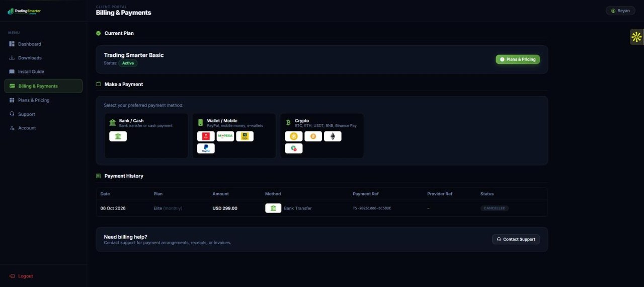The height and width of the screenshot is (287, 644).
Task: Click the Account person icon
Action: tap(12, 128)
